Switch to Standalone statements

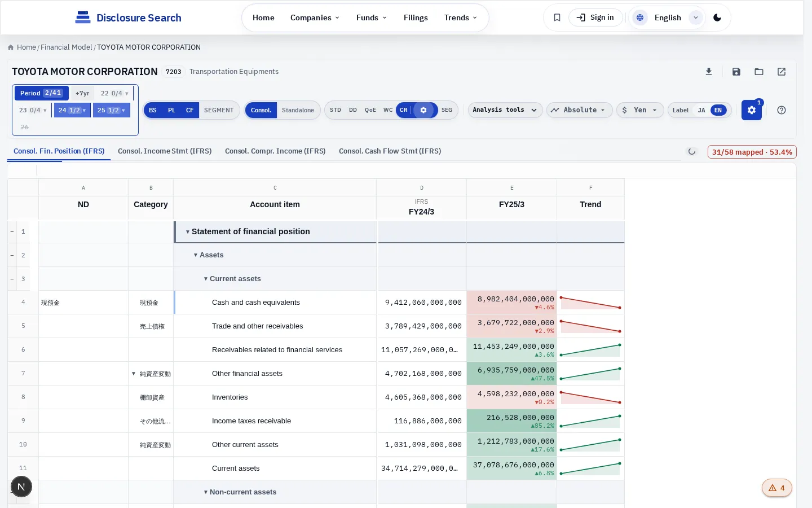point(298,110)
